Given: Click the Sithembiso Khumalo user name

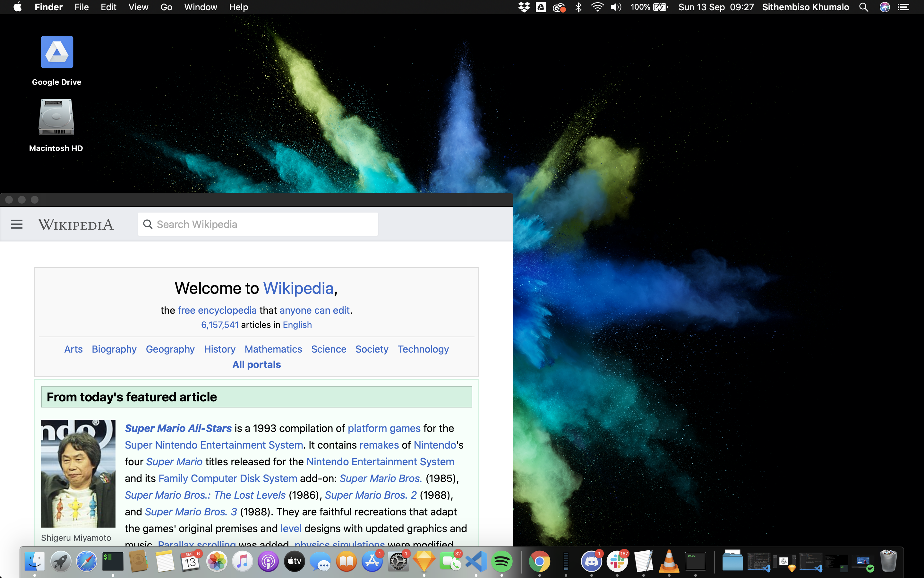Looking at the screenshot, I should (x=805, y=7).
